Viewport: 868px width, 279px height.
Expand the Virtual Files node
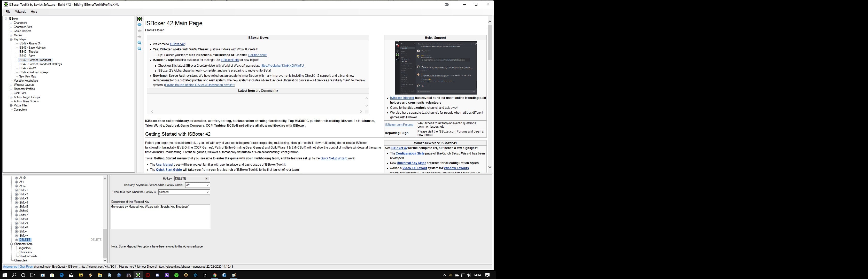(x=11, y=105)
